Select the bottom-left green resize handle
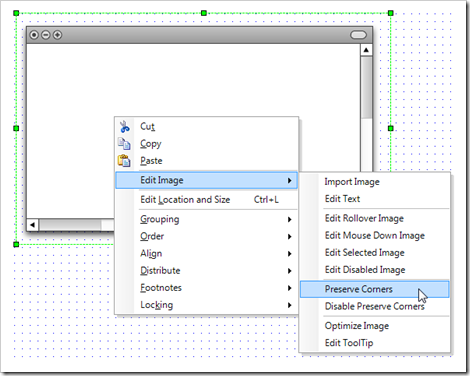Viewport: 470px width, 376px height. [x=16, y=245]
